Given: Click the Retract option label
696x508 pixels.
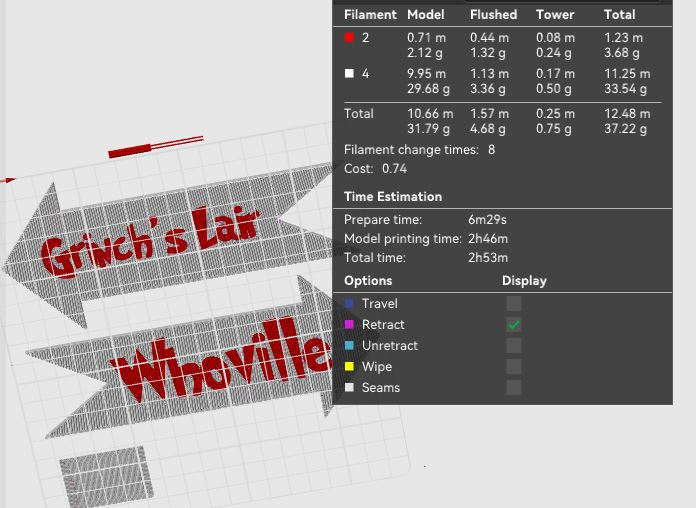Looking at the screenshot, I should click(x=383, y=325).
